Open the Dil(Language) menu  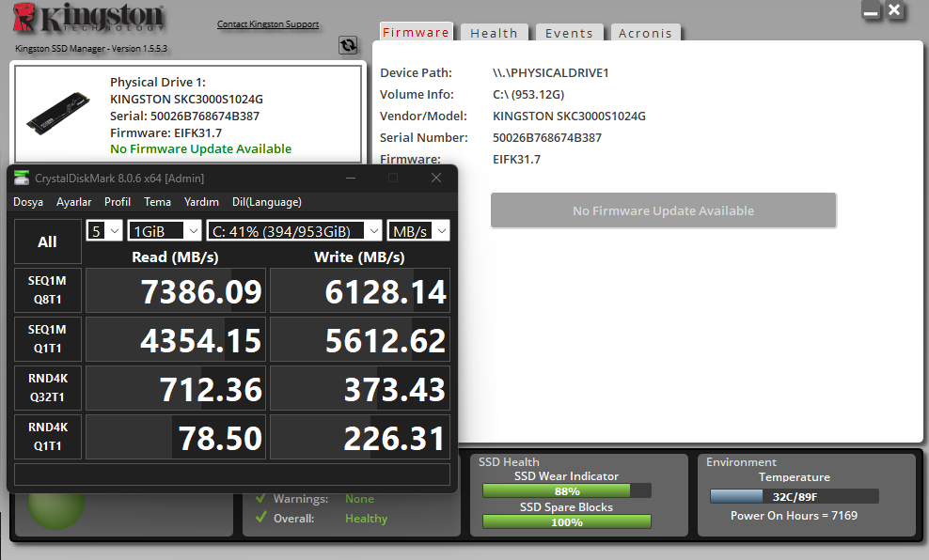click(267, 202)
